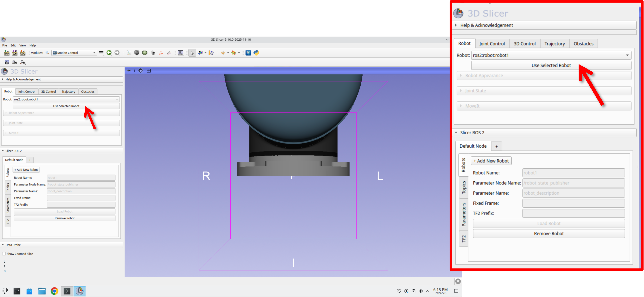The image size is (644, 297).
Task: Open the Modules selector showing Motion Control
Action: point(74,53)
